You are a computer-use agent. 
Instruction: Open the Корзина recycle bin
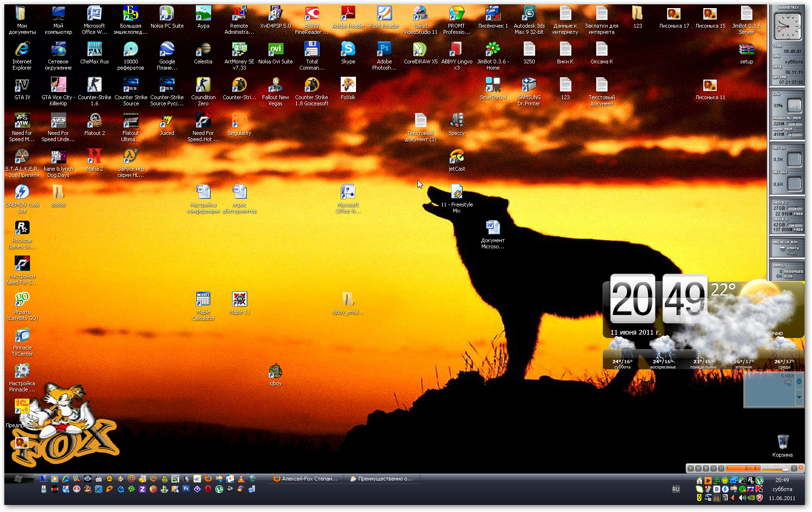782,443
